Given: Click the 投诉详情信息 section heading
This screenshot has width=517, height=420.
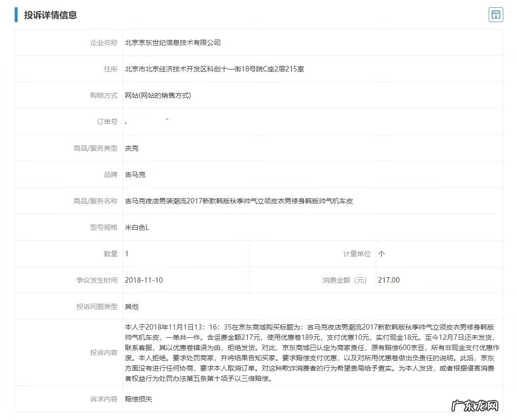Looking at the screenshot, I should 50,15.
